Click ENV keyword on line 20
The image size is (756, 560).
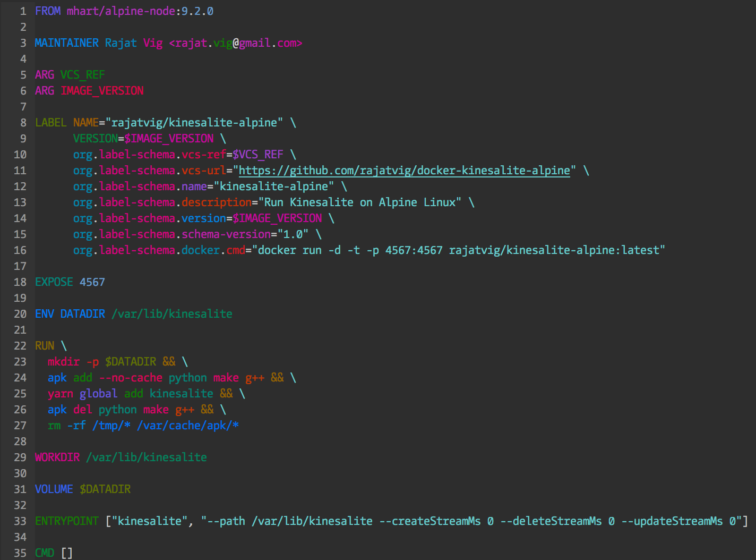click(x=45, y=314)
